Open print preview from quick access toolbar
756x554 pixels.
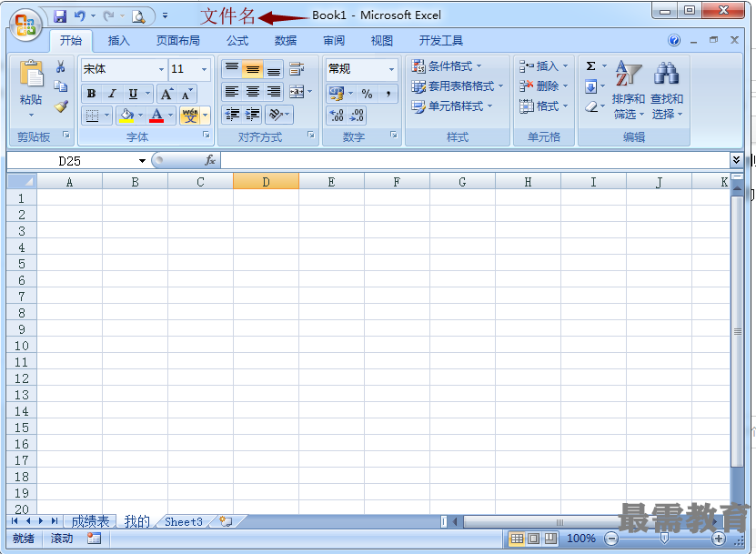coord(138,17)
